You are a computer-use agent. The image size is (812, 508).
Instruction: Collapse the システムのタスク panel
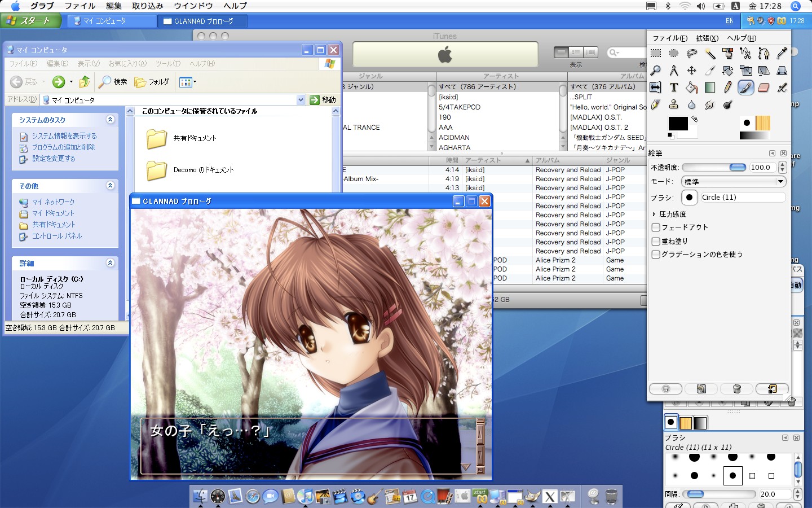[x=110, y=120]
